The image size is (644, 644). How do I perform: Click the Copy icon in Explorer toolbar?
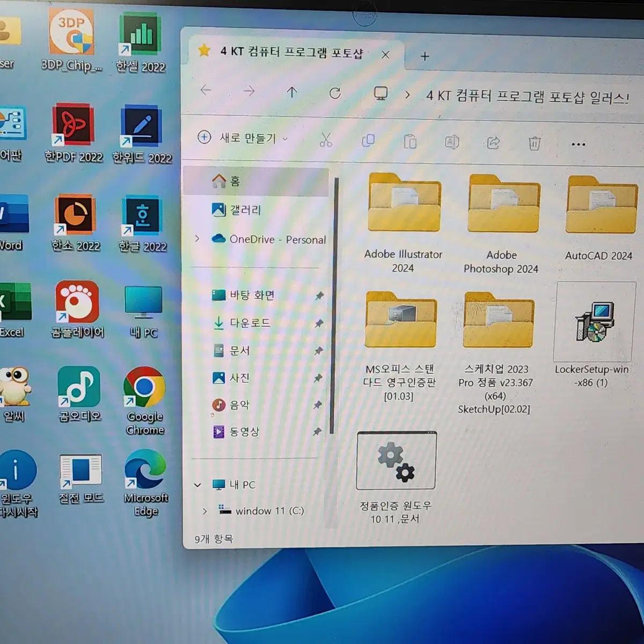(x=368, y=141)
